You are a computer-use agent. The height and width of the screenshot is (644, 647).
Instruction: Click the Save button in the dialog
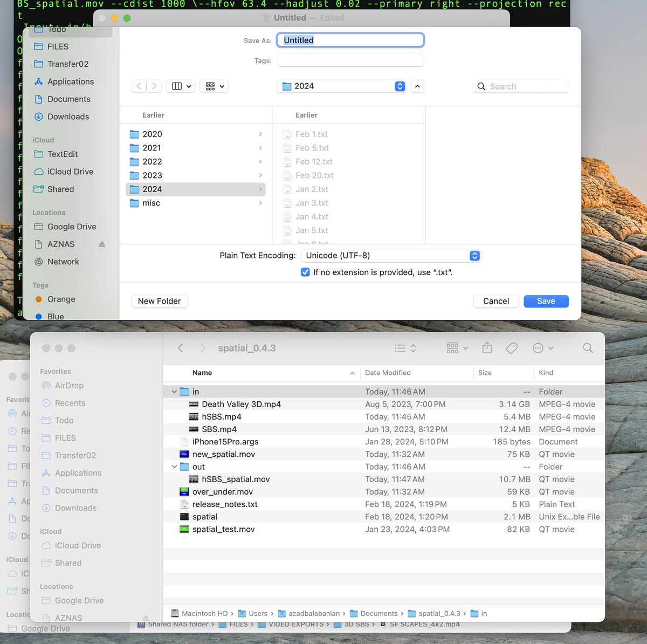pyautogui.click(x=546, y=301)
